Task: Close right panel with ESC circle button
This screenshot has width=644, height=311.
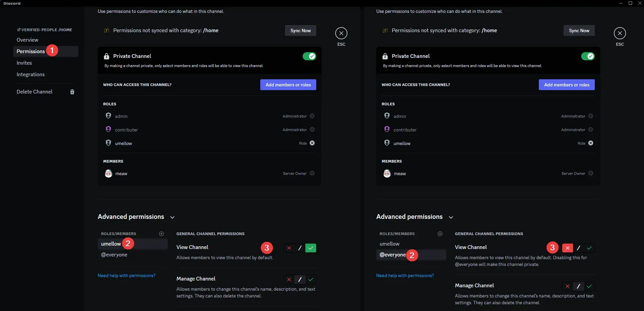Action: tap(620, 33)
